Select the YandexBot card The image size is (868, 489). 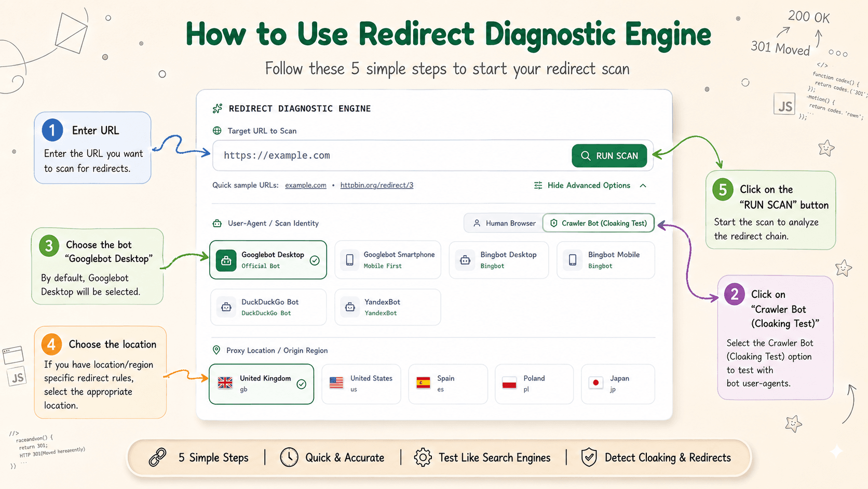[388, 307]
